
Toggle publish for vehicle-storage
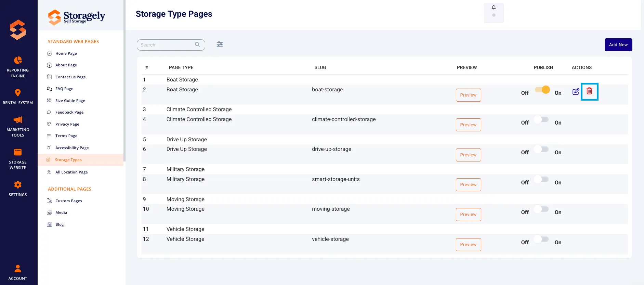541,239
